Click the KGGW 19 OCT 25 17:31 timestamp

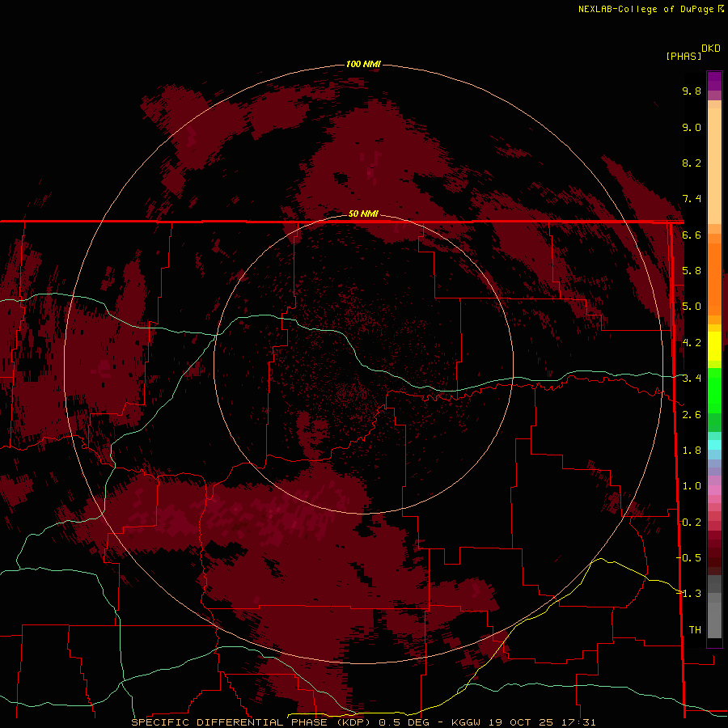point(523,722)
